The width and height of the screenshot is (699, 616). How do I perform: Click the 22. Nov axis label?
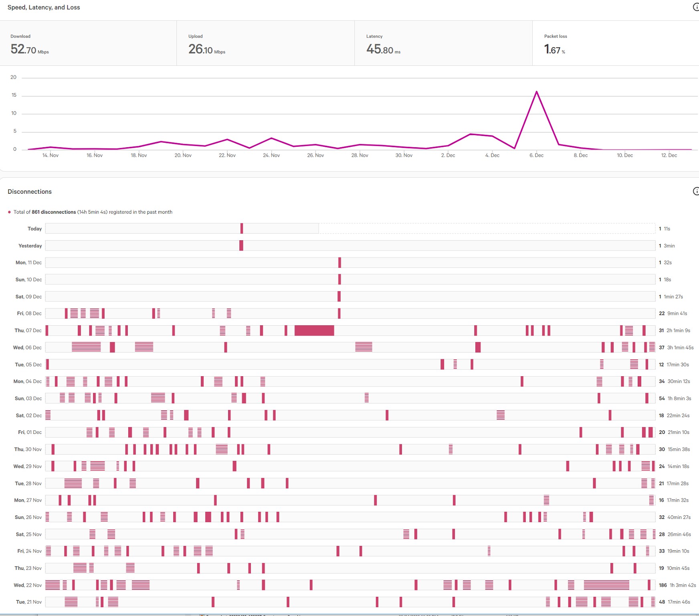227,155
